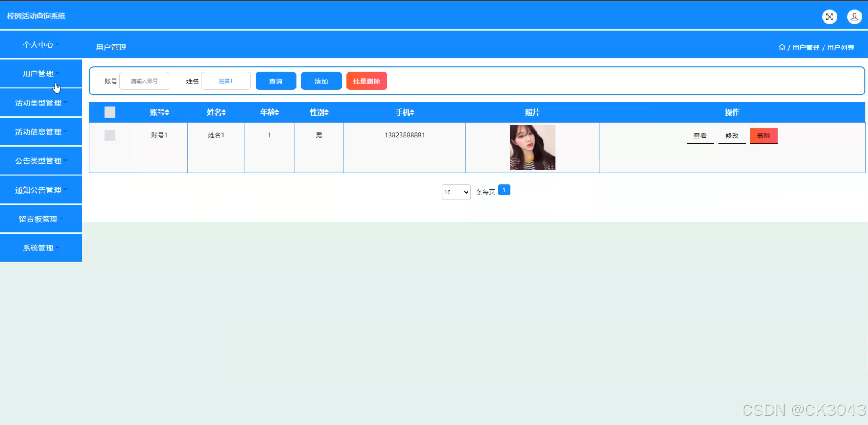
Task: Expand the 系统管理 sidebar menu
Action: point(41,248)
